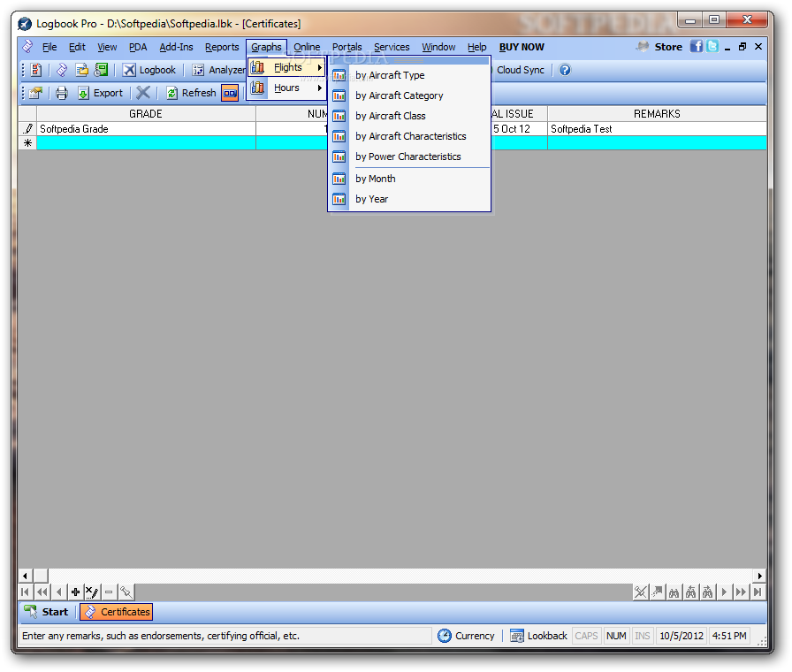This screenshot has height=672, width=792.
Task: Click the blue help question mark icon
Action: point(565,70)
